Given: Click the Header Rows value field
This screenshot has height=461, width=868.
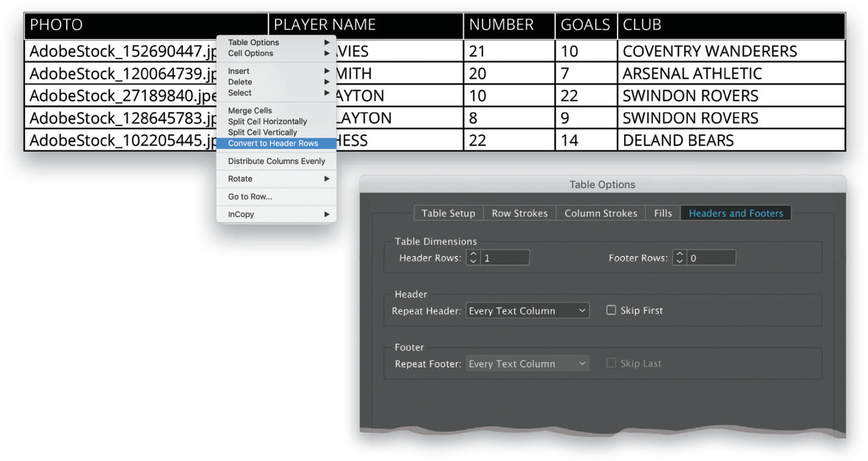Looking at the screenshot, I should 505,258.
